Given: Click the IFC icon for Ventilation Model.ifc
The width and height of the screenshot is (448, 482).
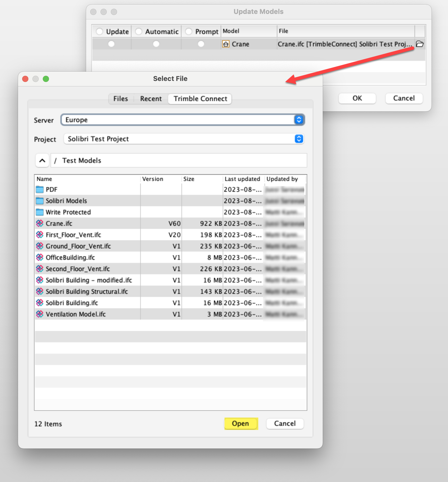Looking at the screenshot, I should (x=39, y=314).
